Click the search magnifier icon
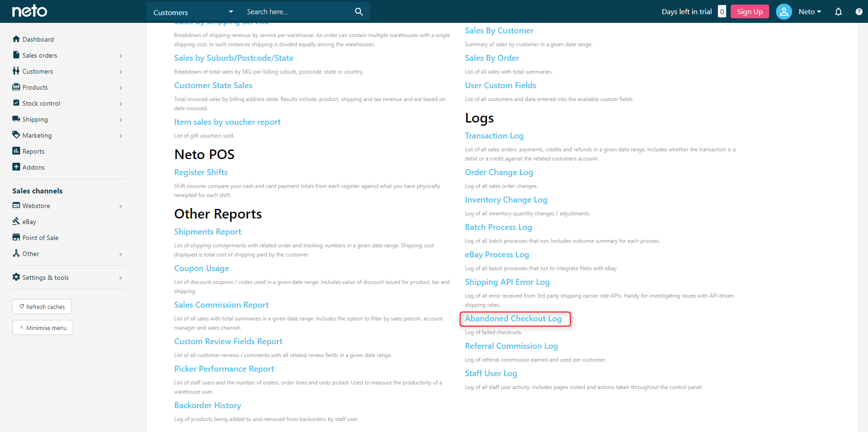The image size is (868, 432). point(359,12)
